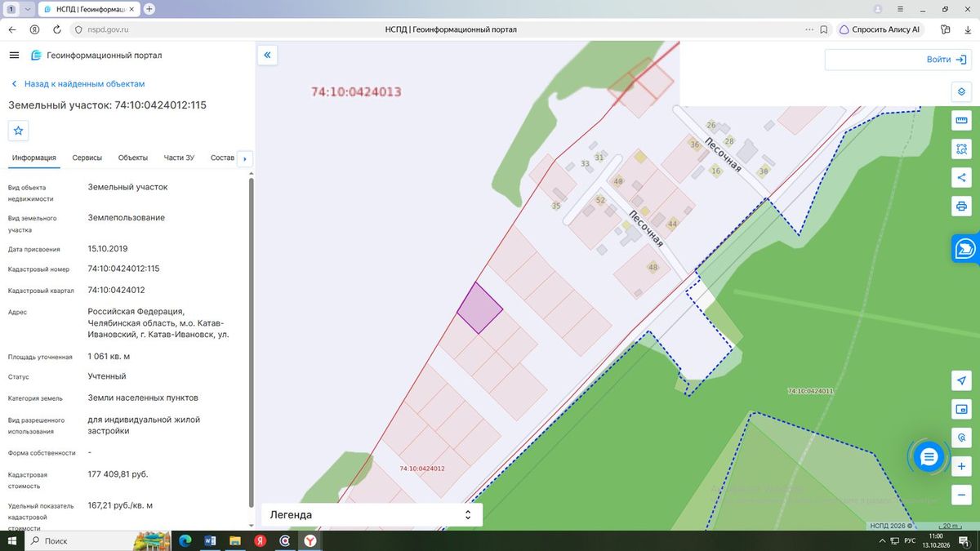Go to my current location on map

click(962, 381)
